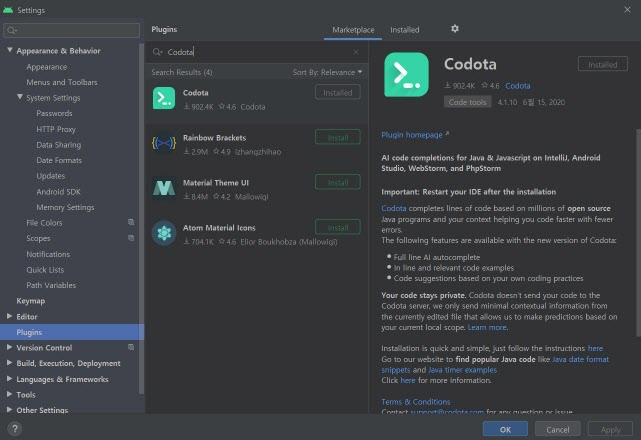Click the plugin description vertical scrollbar

tap(638, 232)
